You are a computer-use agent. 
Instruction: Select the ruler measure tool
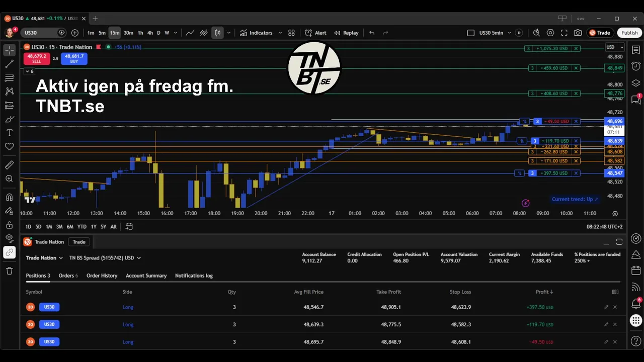coord(9,165)
